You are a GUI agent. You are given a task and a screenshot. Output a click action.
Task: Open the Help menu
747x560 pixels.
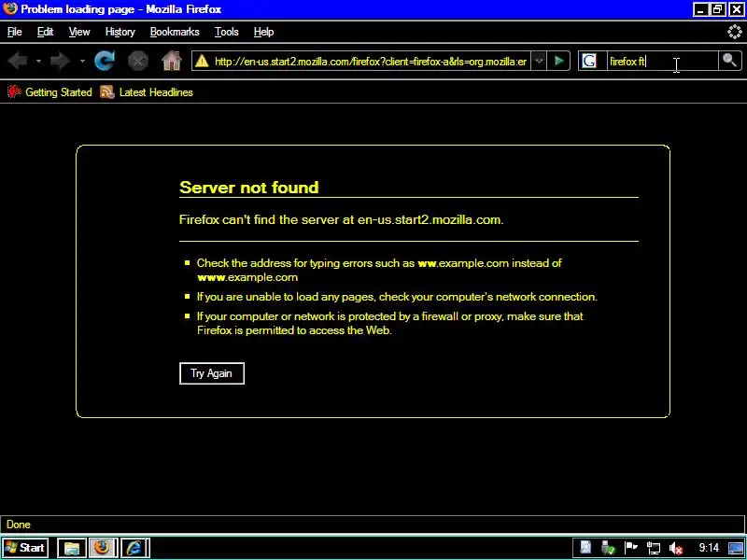[263, 32]
